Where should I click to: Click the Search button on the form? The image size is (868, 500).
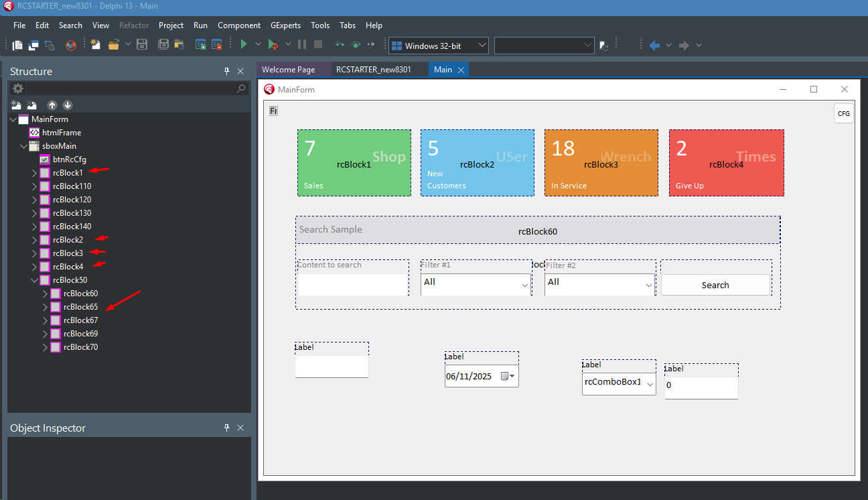tap(715, 285)
